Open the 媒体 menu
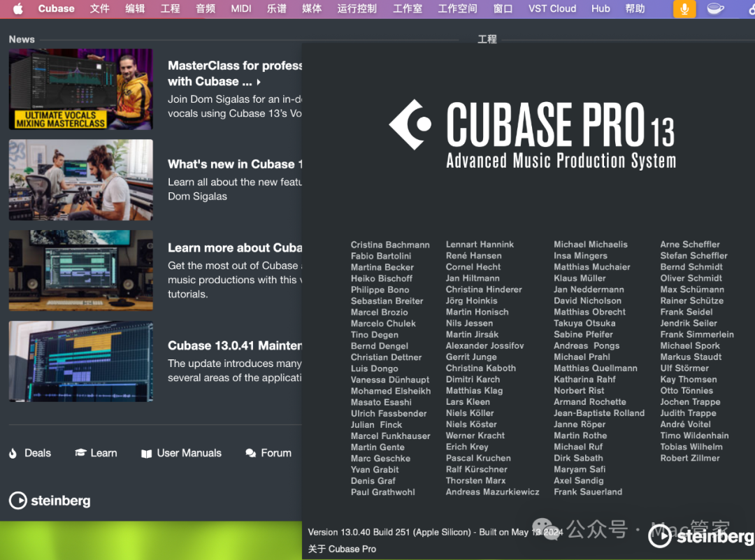Viewport: 755px width, 560px height. tap(312, 8)
